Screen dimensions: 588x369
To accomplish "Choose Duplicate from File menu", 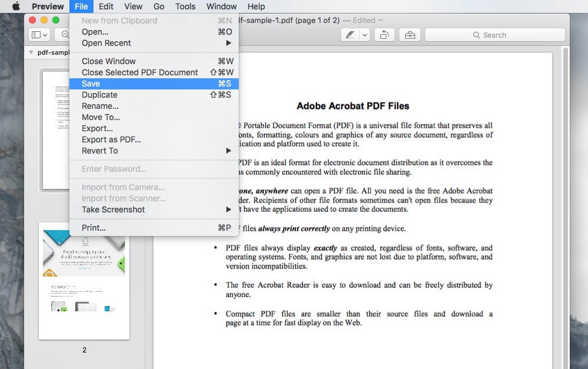I will (153, 95).
